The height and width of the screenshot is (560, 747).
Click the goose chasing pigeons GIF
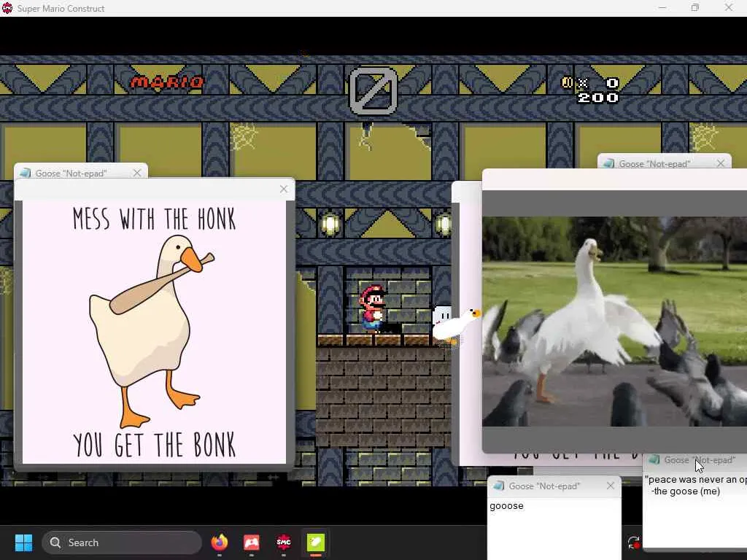click(614, 322)
